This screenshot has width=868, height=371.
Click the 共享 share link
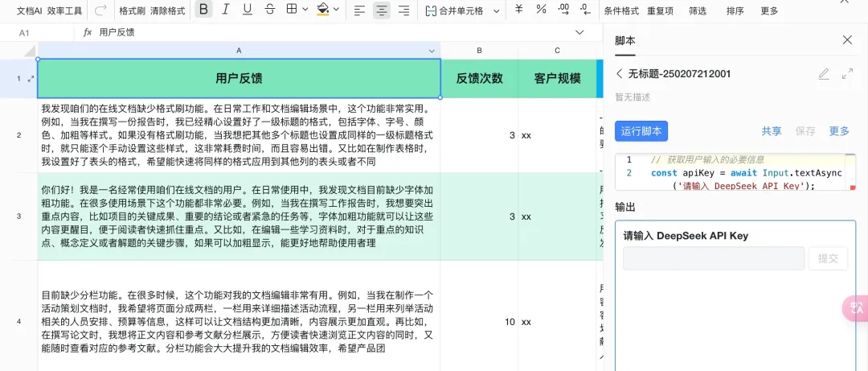click(x=772, y=131)
